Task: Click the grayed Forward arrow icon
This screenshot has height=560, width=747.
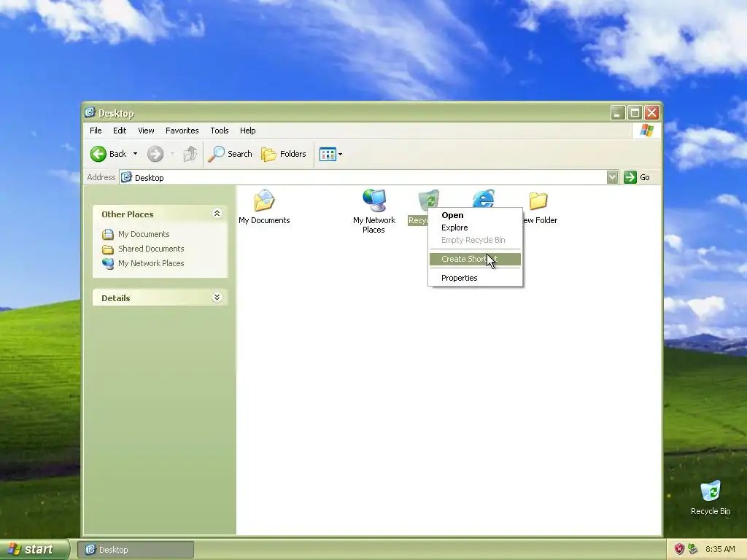Action: pyautogui.click(x=155, y=154)
